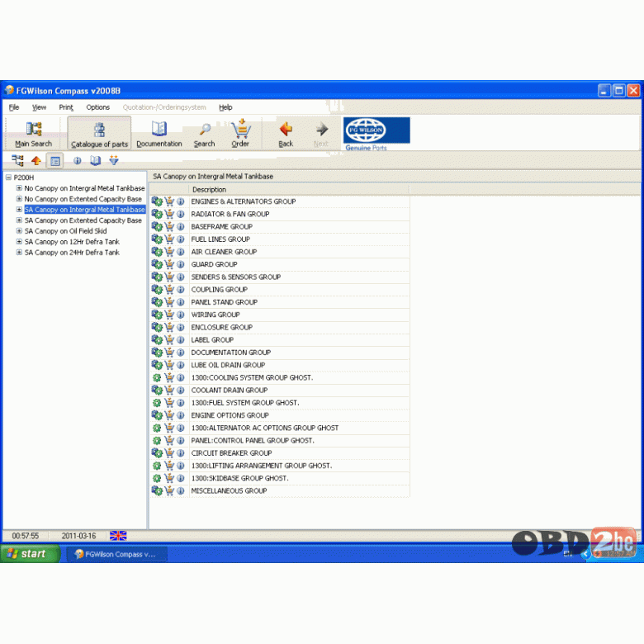
Task: Collapse the P200H tree node
Action: (x=8, y=178)
